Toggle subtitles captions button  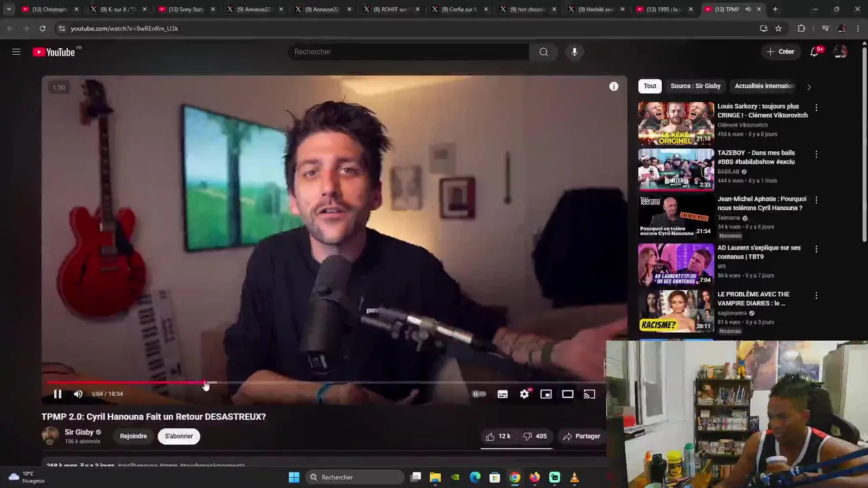click(x=502, y=394)
